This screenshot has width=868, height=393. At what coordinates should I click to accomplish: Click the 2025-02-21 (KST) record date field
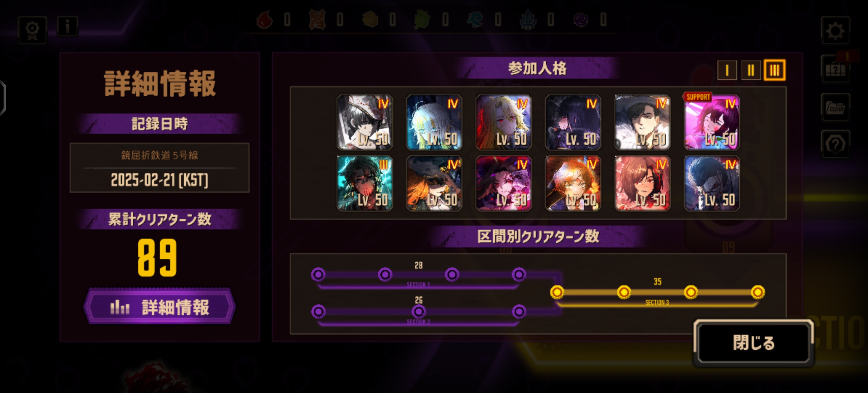(160, 180)
